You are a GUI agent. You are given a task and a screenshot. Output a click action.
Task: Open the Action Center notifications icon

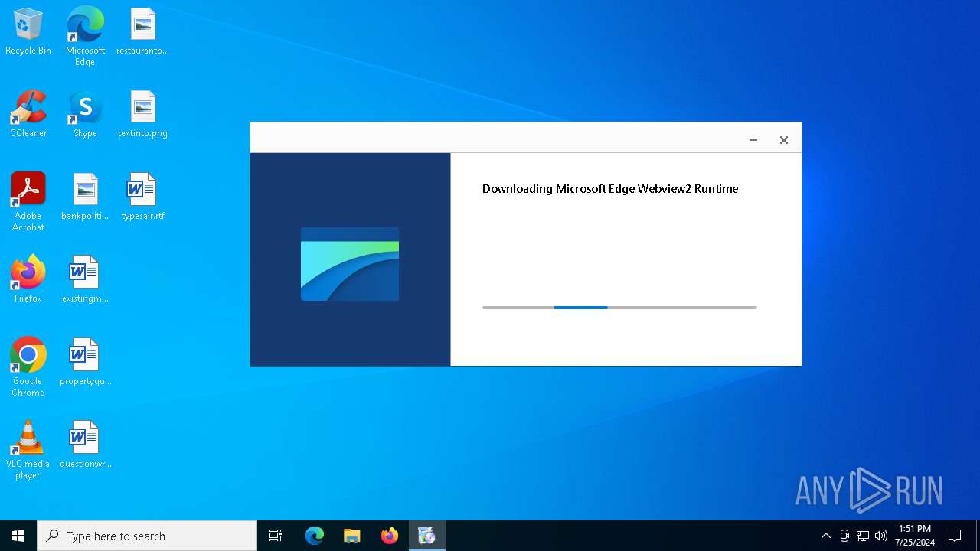(955, 536)
